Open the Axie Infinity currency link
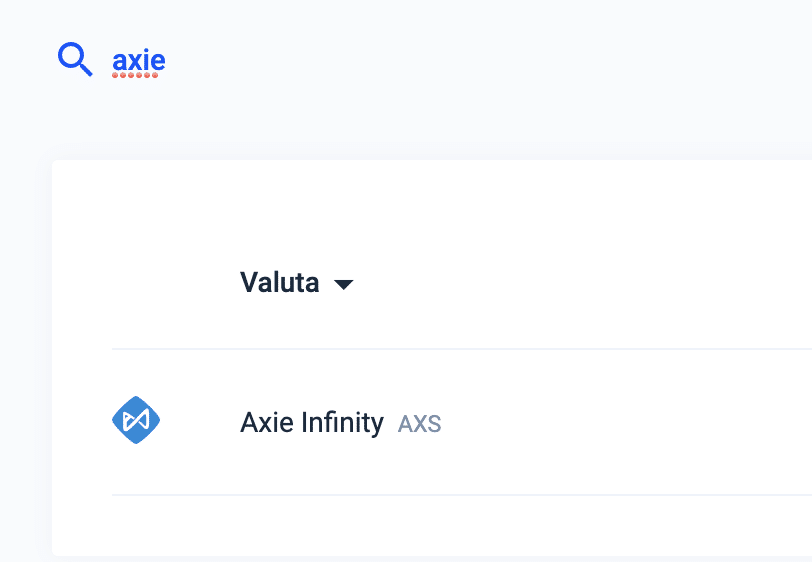This screenshot has height=562, width=812. click(311, 423)
